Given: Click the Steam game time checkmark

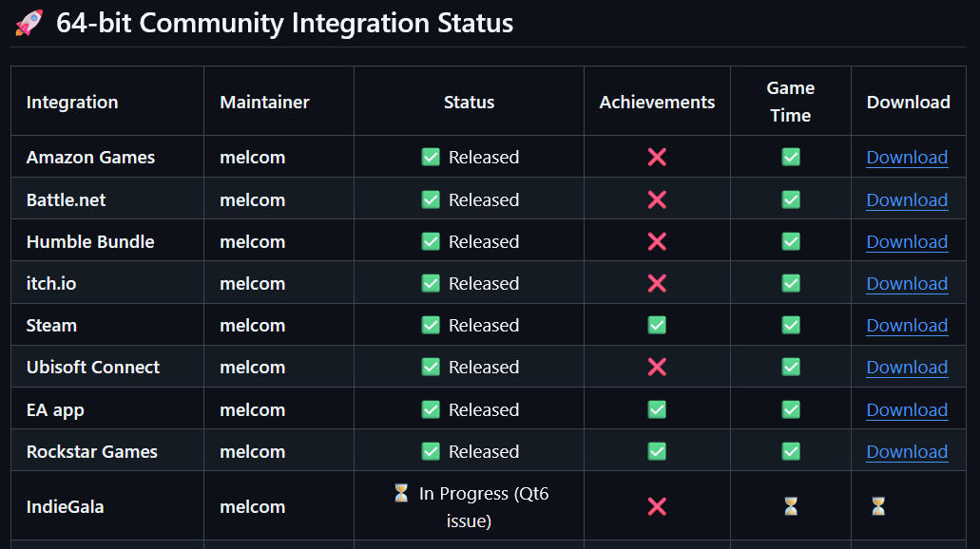Looking at the screenshot, I should pyautogui.click(x=791, y=325).
